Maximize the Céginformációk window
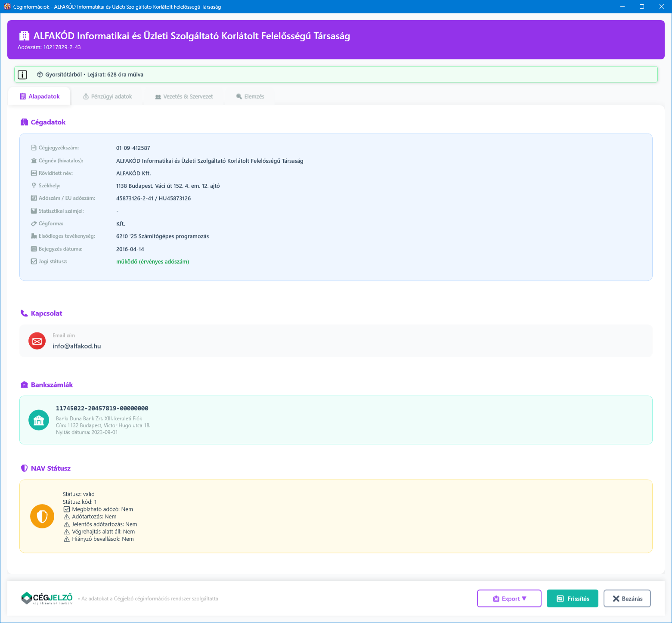 click(x=641, y=6)
